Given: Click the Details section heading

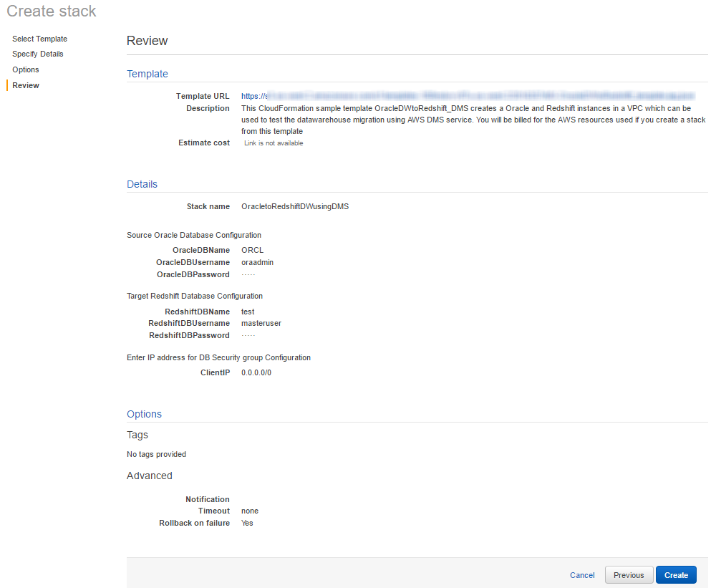Looking at the screenshot, I should tap(141, 184).
